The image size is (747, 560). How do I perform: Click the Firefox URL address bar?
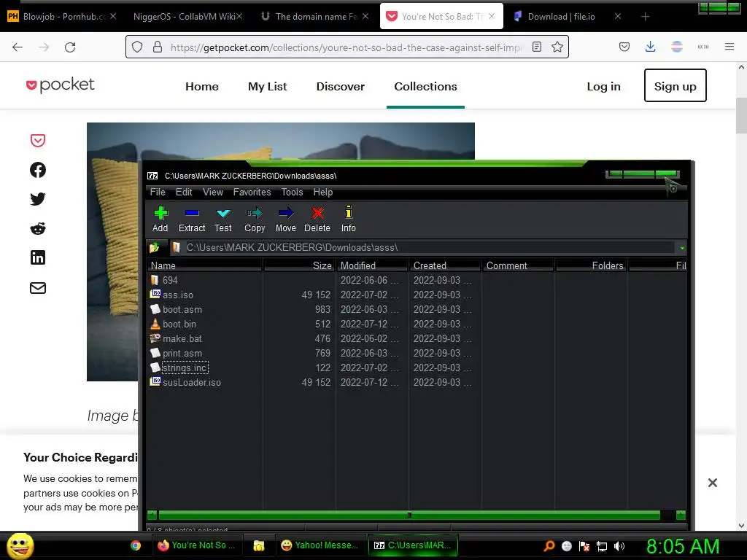[345, 47]
